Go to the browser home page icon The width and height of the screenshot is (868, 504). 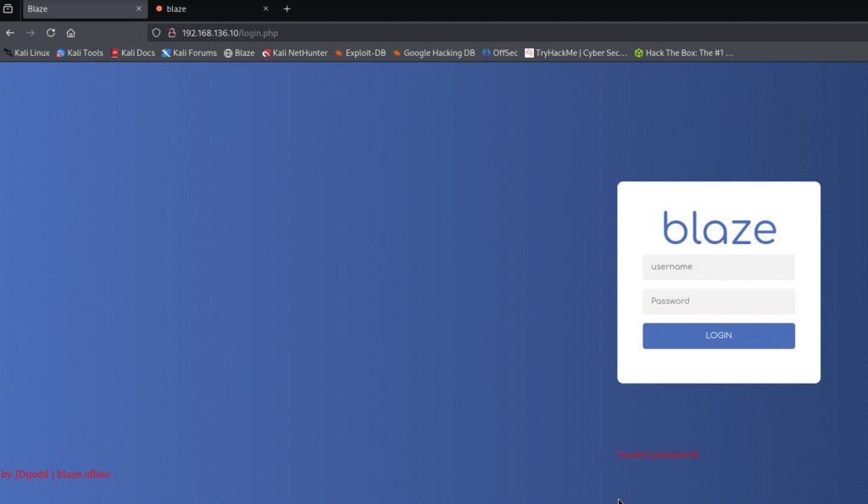pyautogui.click(x=71, y=33)
